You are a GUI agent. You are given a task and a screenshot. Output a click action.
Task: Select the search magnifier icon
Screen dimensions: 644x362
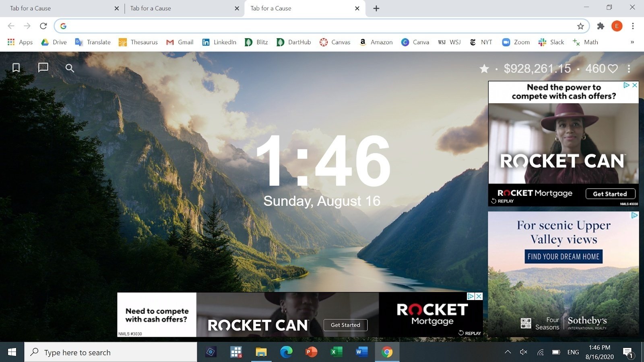[69, 68]
